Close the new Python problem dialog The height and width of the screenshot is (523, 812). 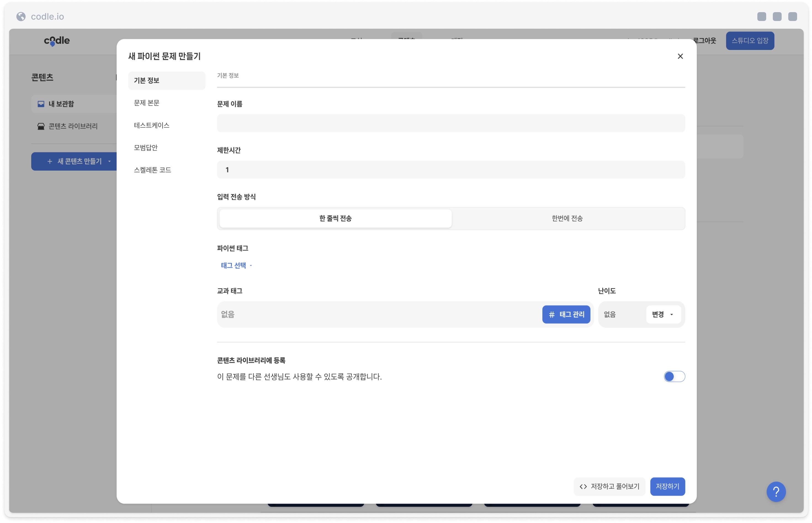pyautogui.click(x=680, y=56)
